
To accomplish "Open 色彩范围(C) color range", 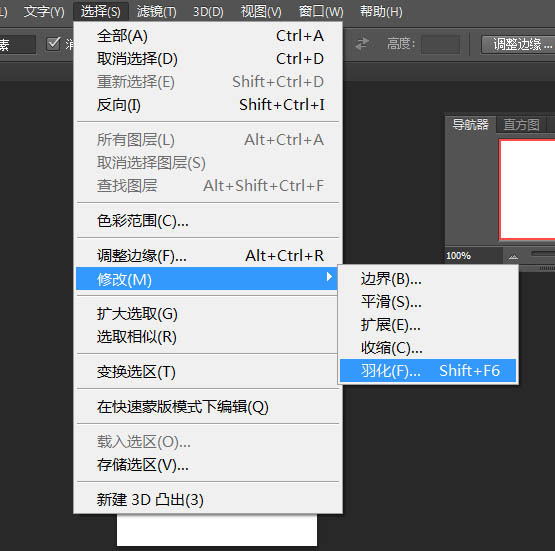I will 208,221.
